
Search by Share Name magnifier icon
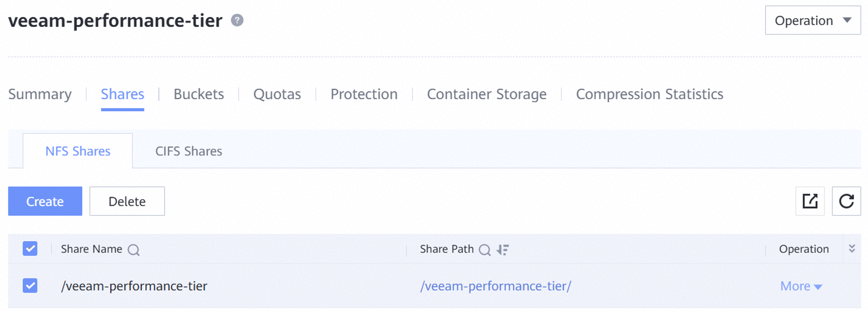click(134, 250)
